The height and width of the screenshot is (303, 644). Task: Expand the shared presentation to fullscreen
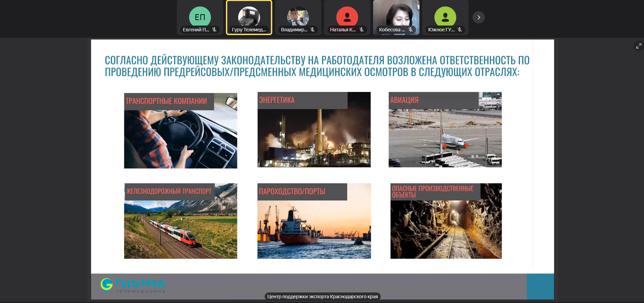(x=639, y=46)
